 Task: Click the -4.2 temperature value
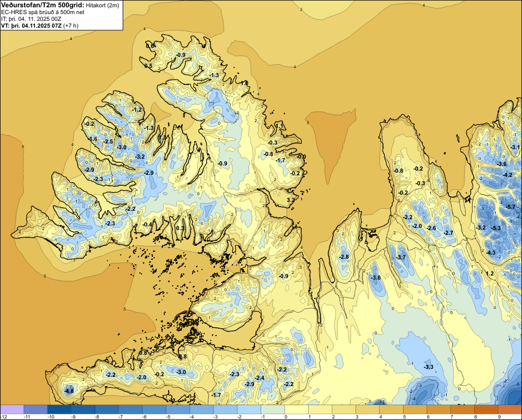507,175
